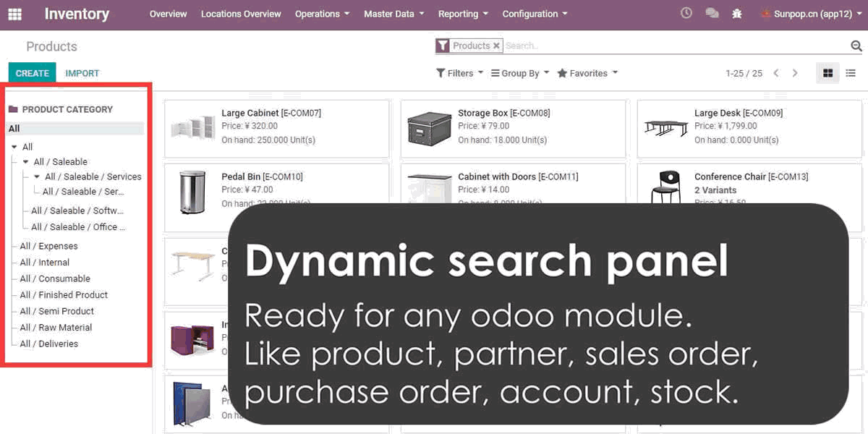This screenshot has height=434, width=868.
Task: Switch to kanban view icon
Action: [x=827, y=73]
